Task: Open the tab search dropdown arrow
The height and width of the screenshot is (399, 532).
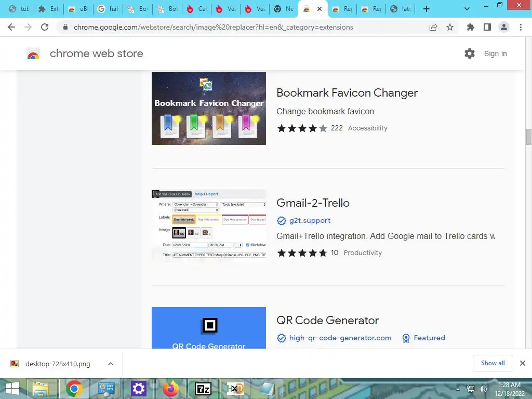Action: (x=467, y=9)
